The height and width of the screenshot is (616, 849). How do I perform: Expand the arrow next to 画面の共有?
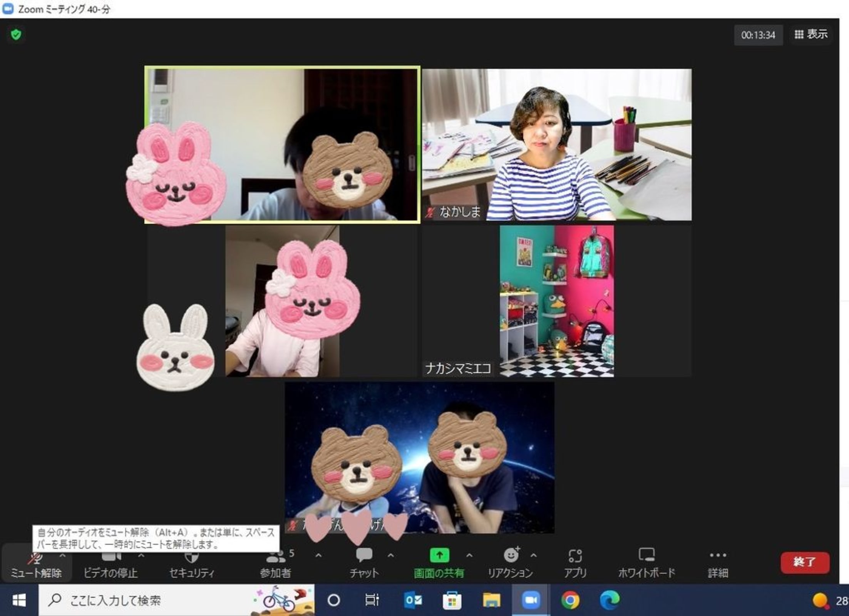tap(469, 556)
